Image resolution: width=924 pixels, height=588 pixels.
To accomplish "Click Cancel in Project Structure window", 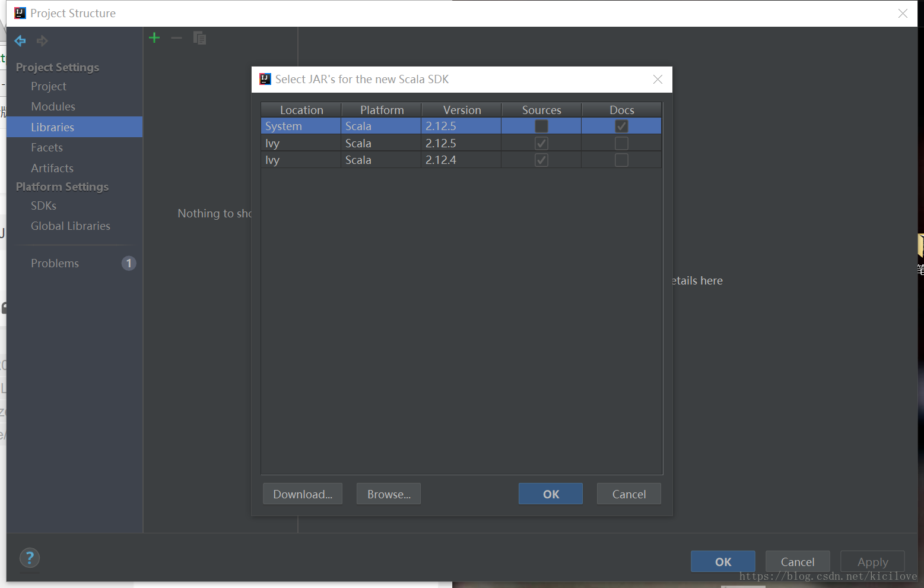I will (798, 562).
